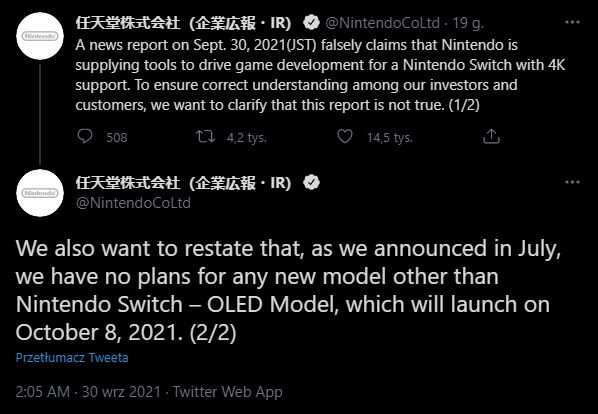This screenshot has height=414, width=598.
Task: Open the second tweet's three-dot more menu
Action: (x=572, y=182)
